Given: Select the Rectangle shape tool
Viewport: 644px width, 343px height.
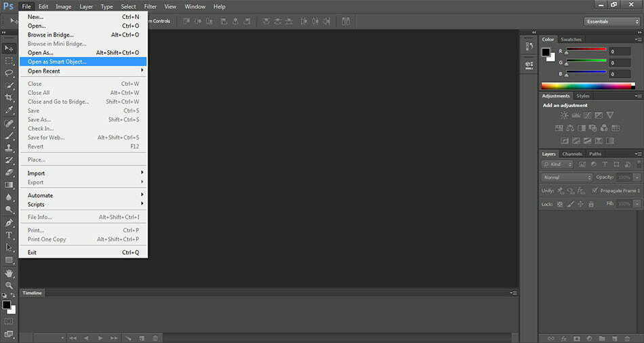Looking at the screenshot, I should point(9,260).
